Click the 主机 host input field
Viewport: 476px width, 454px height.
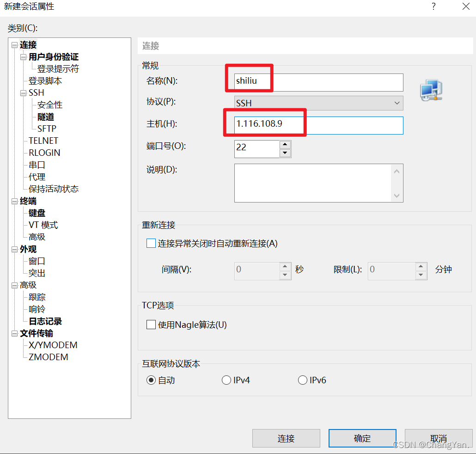point(319,125)
